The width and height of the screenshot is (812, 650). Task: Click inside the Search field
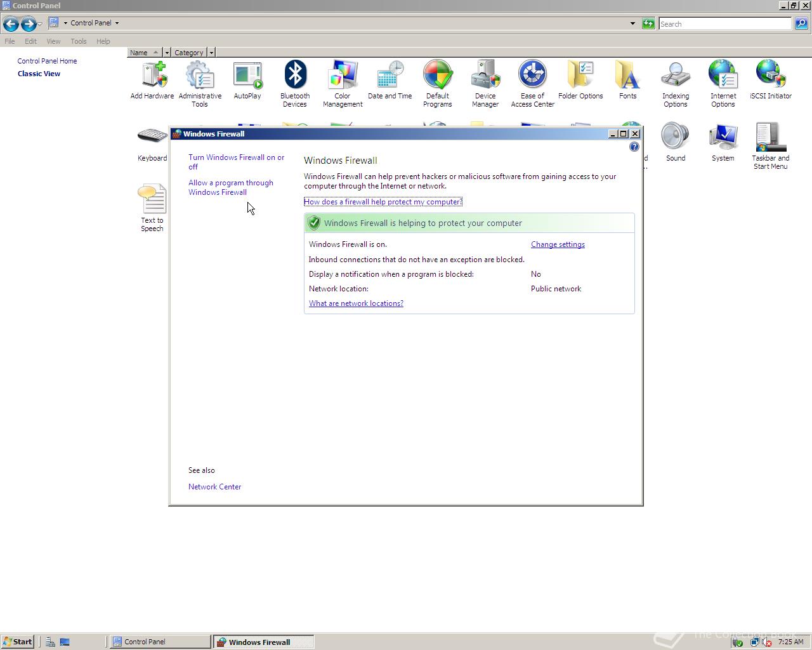[725, 23]
